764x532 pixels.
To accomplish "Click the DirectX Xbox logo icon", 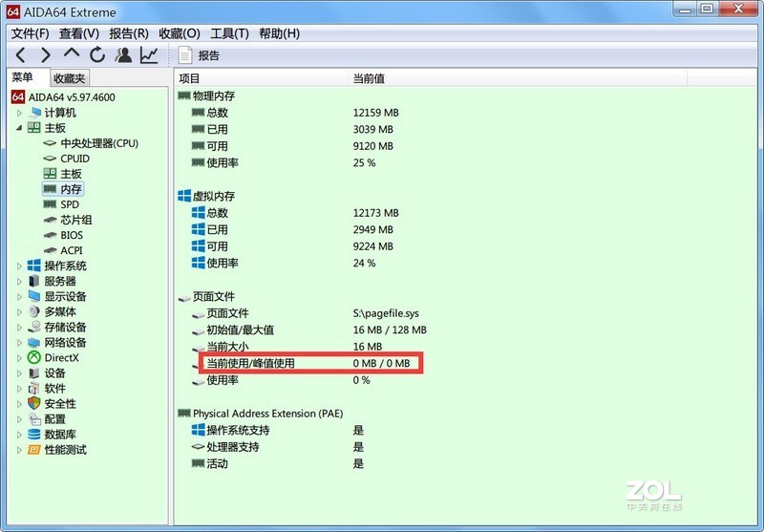I will (x=34, y=357).
